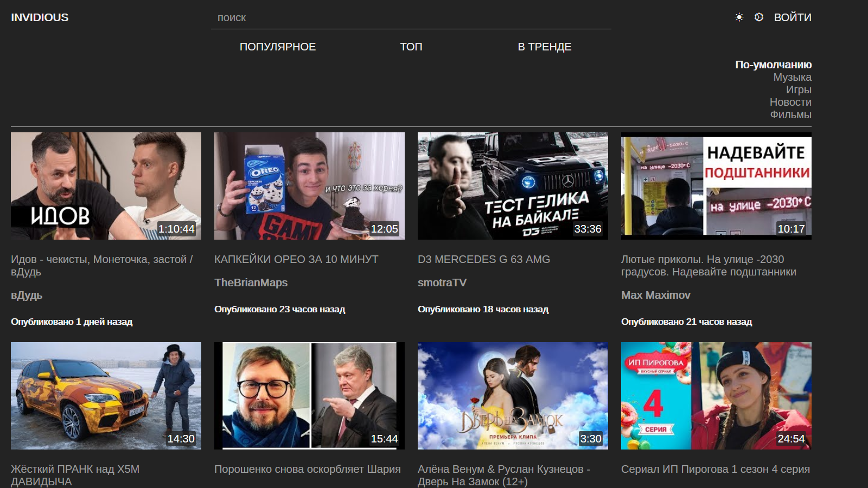
Task: Open title 'Лютые приколы. На улице -2030'
Action: click(709, 266)
